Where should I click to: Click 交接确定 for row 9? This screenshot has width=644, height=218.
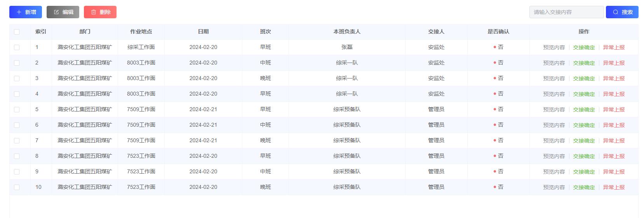584,172
